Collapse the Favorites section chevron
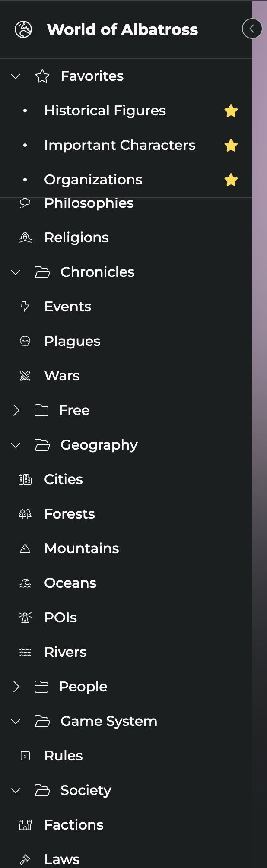This screenshot has width=267, height=868. (16, 76)
